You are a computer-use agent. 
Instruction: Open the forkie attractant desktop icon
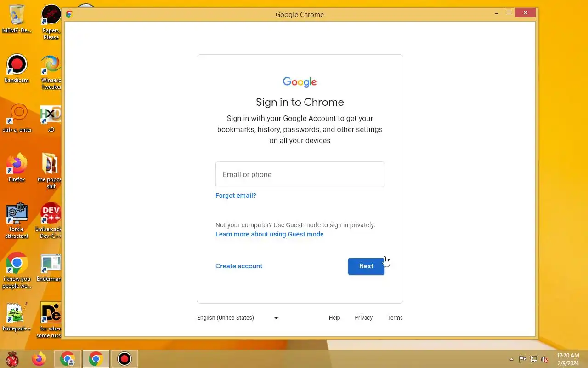[x=17, y=221]
